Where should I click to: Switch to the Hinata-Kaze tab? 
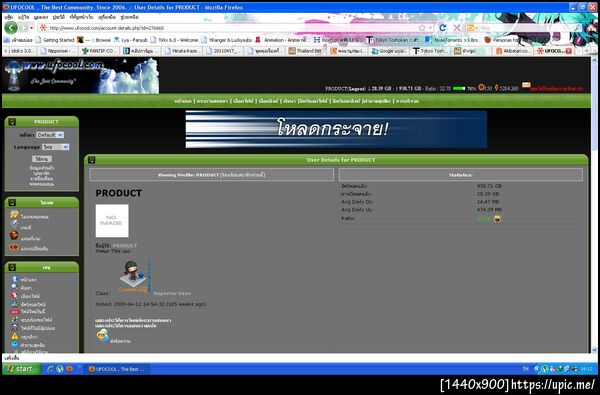[183, 51]
